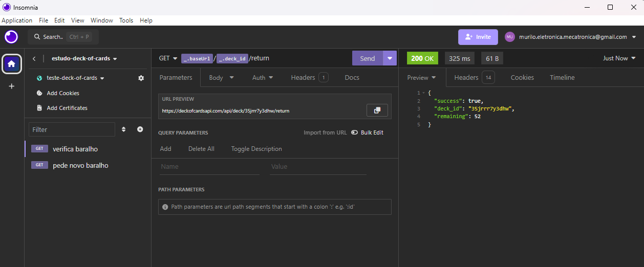The image size is (644, 267).
Task: Click the info icon in Path Parameters
Action: click(165, 207)
